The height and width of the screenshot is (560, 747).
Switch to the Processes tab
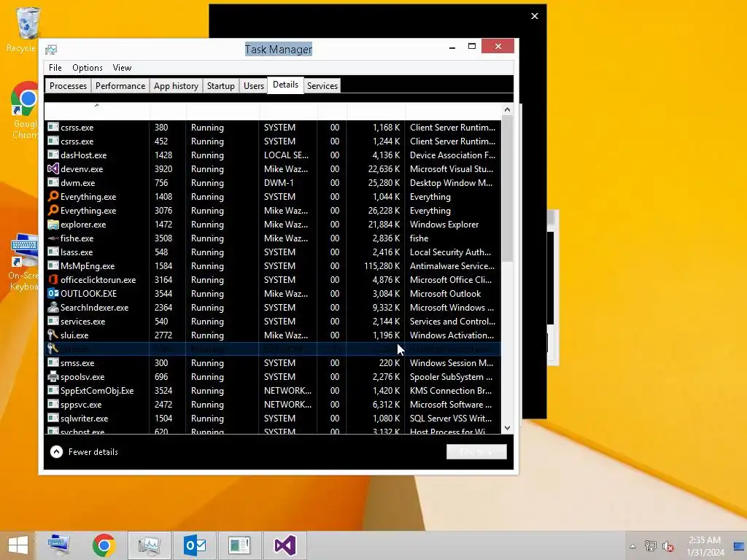tap(68, 86)
